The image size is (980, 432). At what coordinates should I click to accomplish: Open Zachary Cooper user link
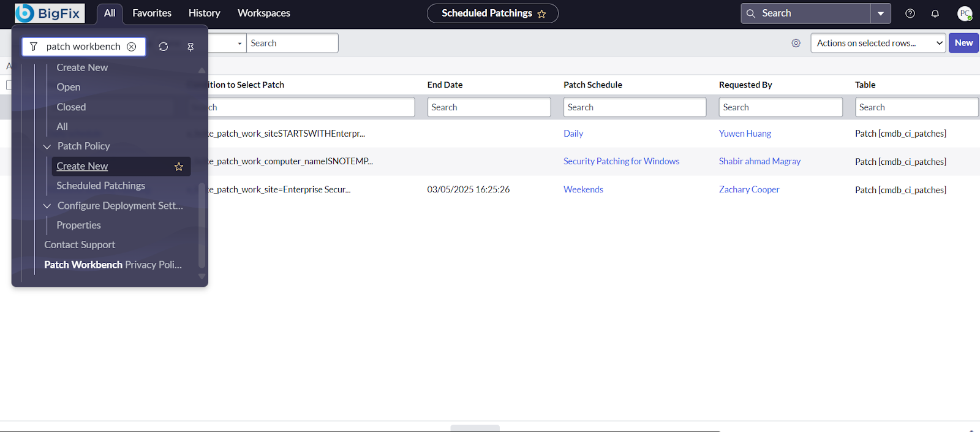pos(749,189)
